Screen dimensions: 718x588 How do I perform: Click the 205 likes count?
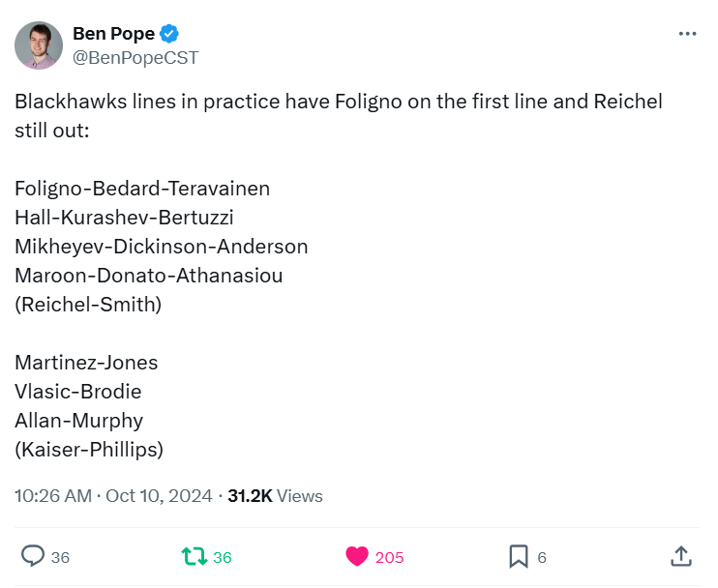click(x=389, y=557)
